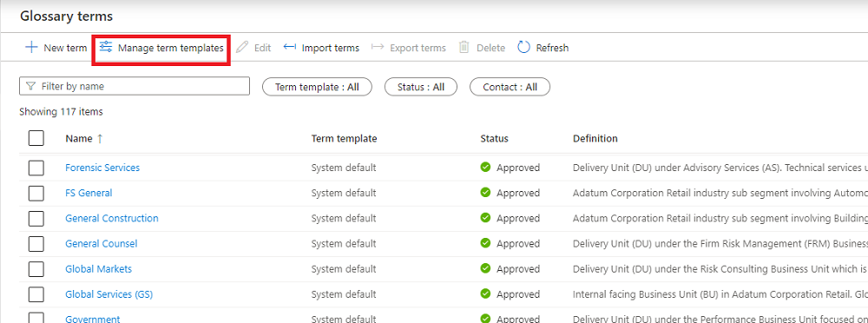Click Approved status icon for Global Markets
Viewport: 868px width, 323px height.
tap(485, 268)
